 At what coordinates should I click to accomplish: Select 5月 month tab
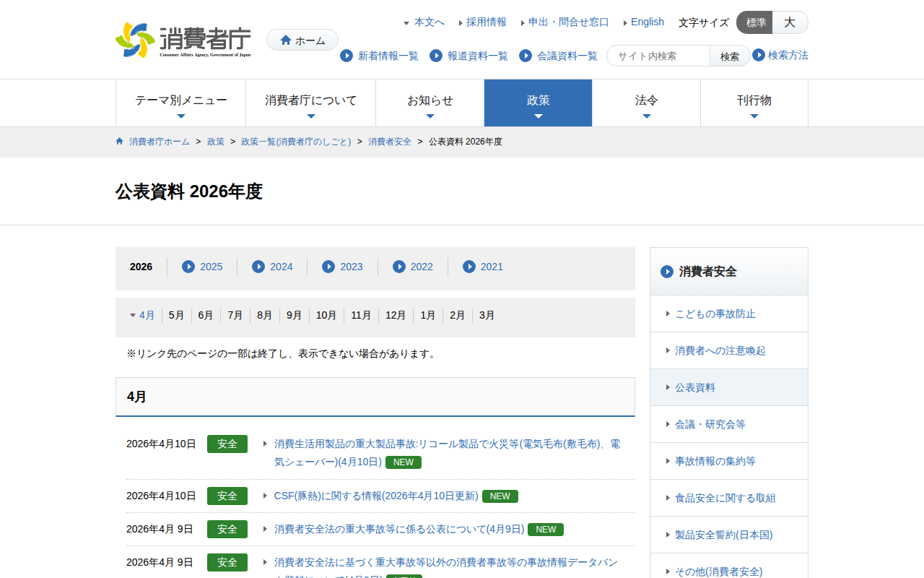177,315
